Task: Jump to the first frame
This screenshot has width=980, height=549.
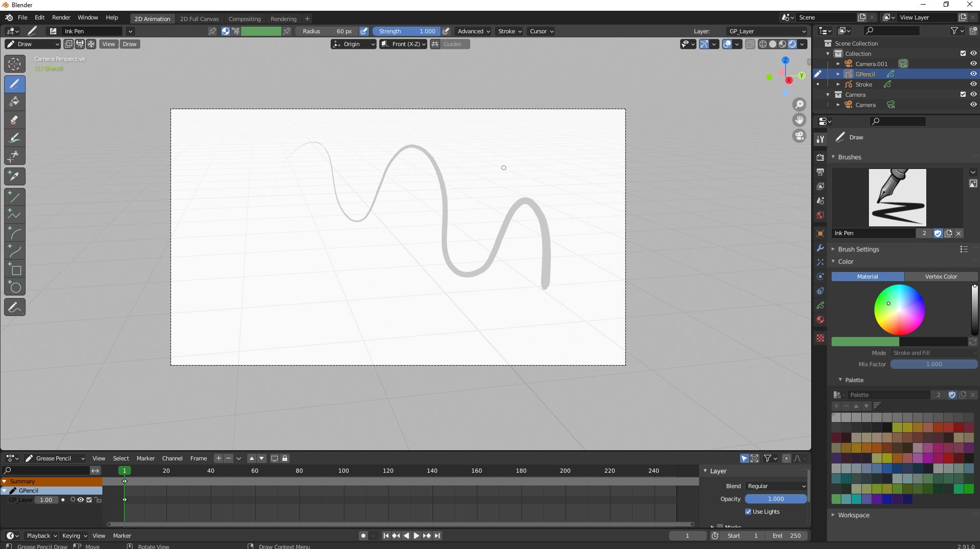Action: point(386,536)
